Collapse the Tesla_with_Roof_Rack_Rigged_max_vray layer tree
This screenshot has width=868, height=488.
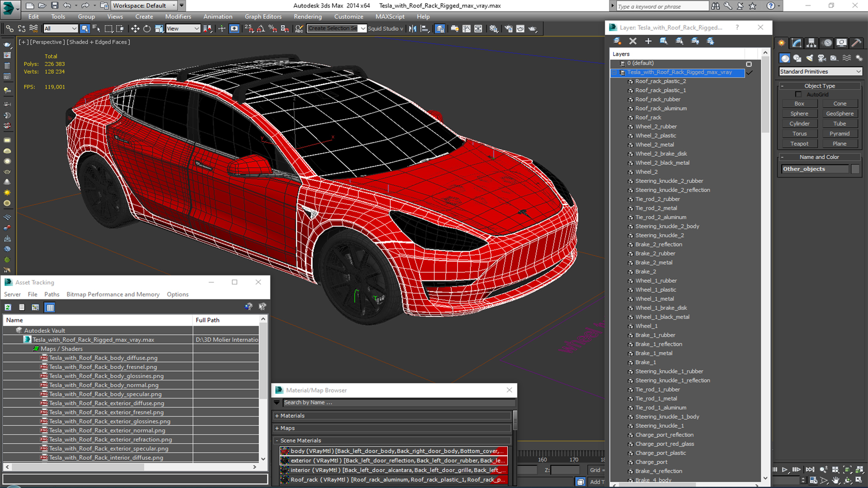point(614,72)
